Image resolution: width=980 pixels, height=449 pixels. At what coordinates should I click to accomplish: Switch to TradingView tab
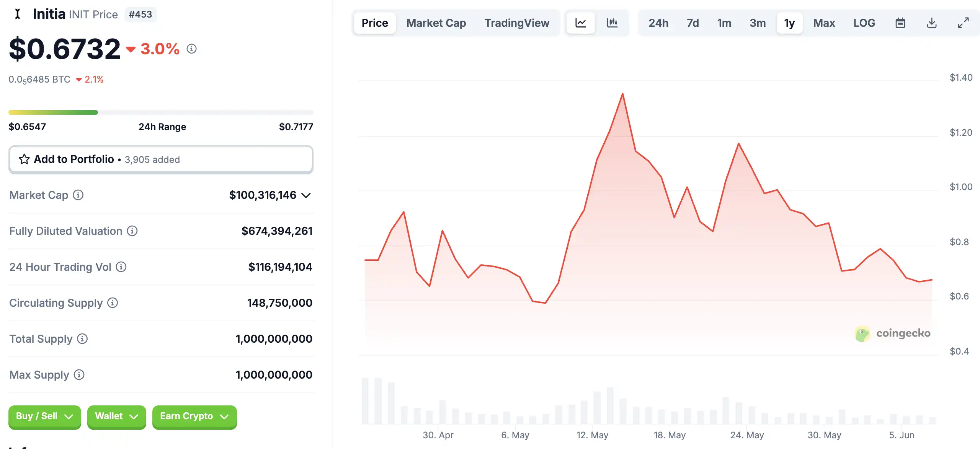pos(517,23)
